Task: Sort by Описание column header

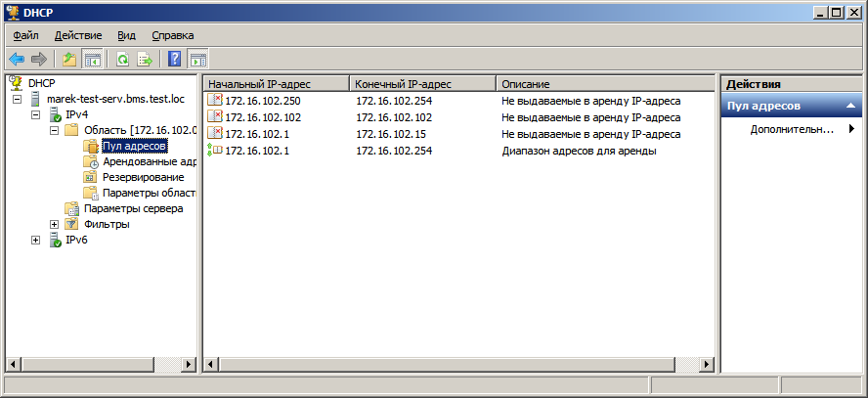Action: coord(606,84)
